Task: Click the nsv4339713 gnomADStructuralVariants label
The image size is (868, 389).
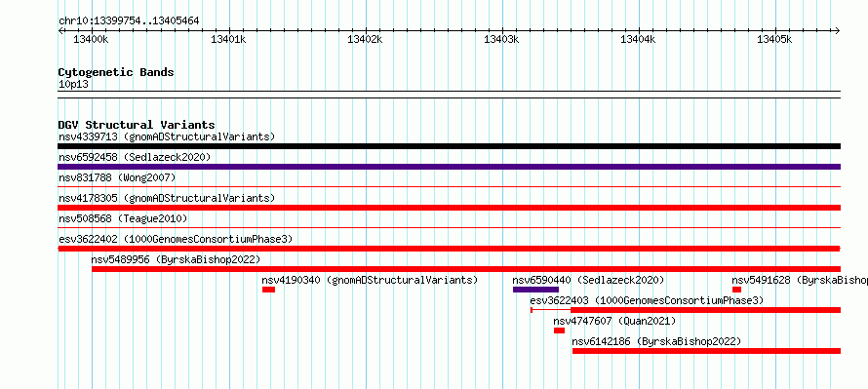Action: [x=167, y=136]
